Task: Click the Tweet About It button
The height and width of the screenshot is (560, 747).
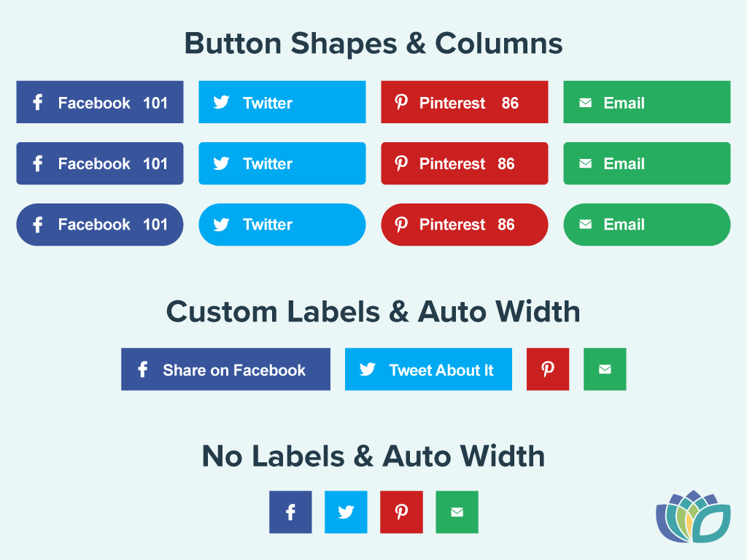Action: [x=428, y=369]
